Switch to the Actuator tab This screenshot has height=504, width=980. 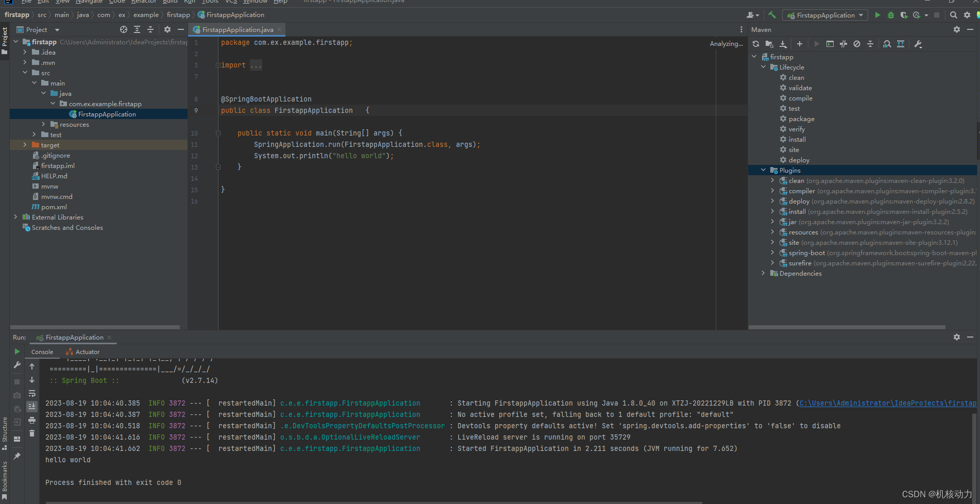pyautogui.click(x=83, y=352)
